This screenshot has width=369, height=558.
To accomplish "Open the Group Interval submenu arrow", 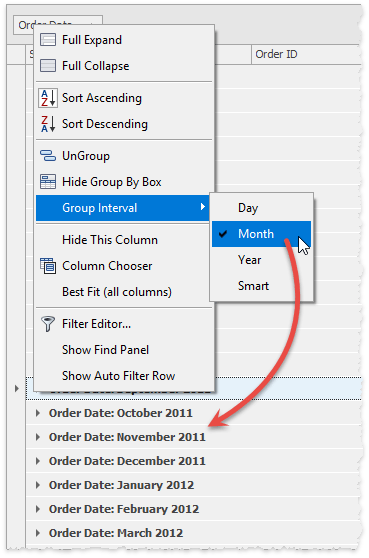I will pos(202,207).
